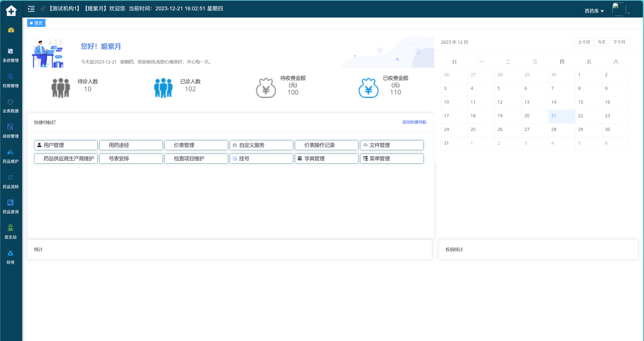Open the 字典管理 shortcut
Screen dimensions: 644x341
(x=327, y=159)
